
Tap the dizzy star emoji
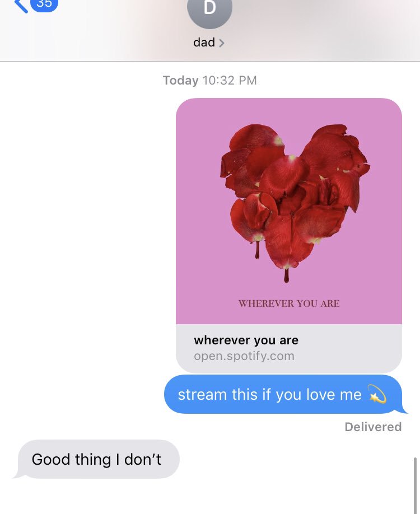pyautogui.click(x=377, y=394)
